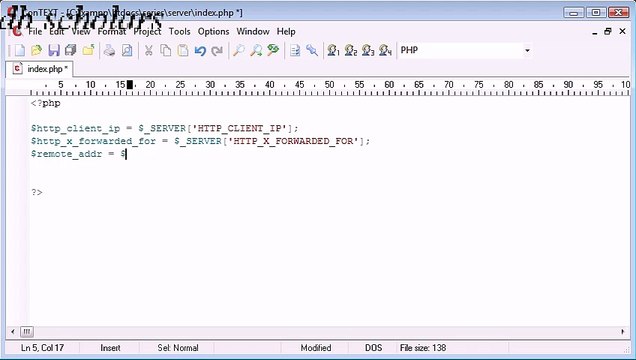This screenshot has height=360, width=636.
Task: Open the Options menu
Action: (x=213, y=32)
